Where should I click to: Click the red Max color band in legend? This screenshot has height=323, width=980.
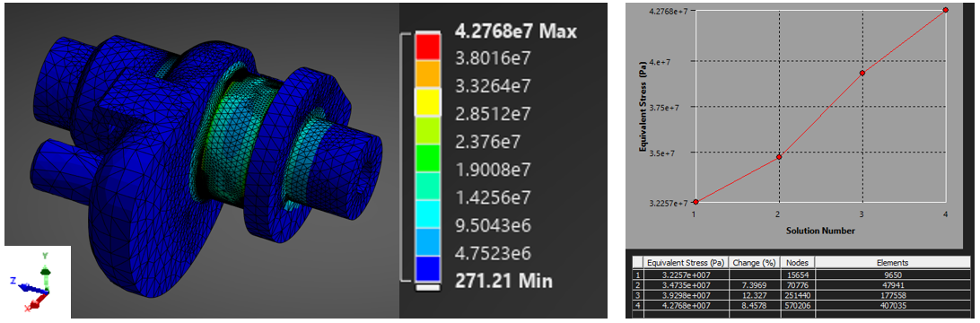[x=427, y=46]
